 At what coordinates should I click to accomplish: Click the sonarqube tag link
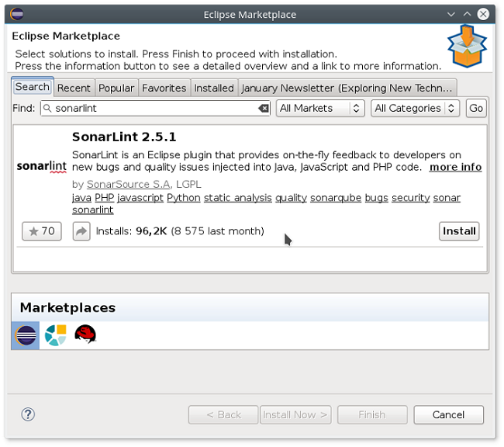coord(336,198)
